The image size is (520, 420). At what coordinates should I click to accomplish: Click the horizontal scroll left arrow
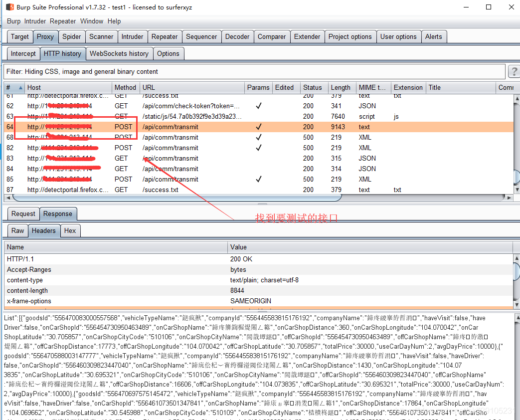point(8,198)
